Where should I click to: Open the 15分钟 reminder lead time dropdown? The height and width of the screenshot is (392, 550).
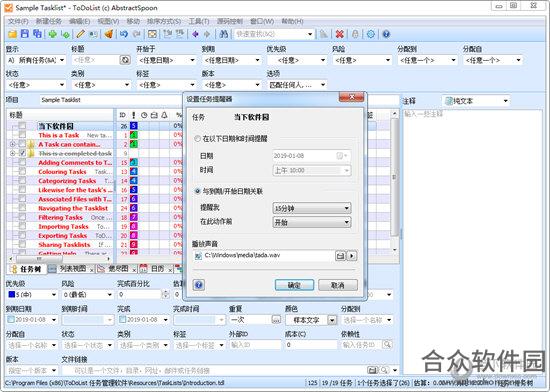coord(311,208)
